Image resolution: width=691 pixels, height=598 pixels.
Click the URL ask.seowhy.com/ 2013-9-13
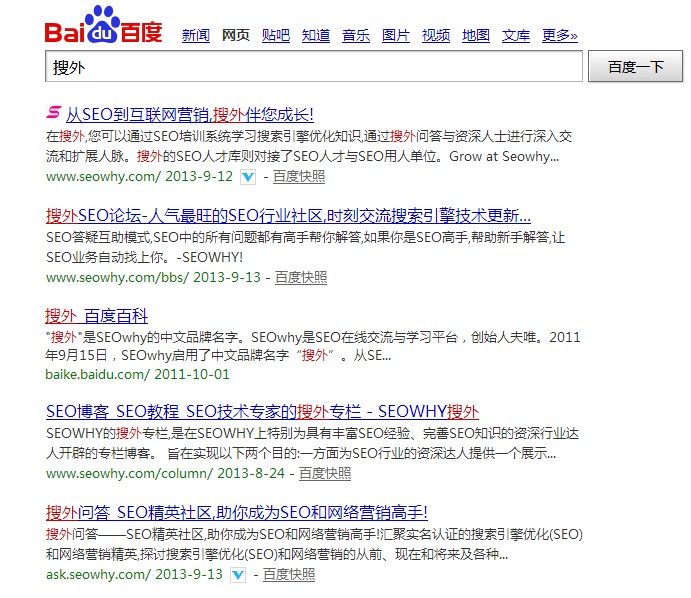[134, 575]
